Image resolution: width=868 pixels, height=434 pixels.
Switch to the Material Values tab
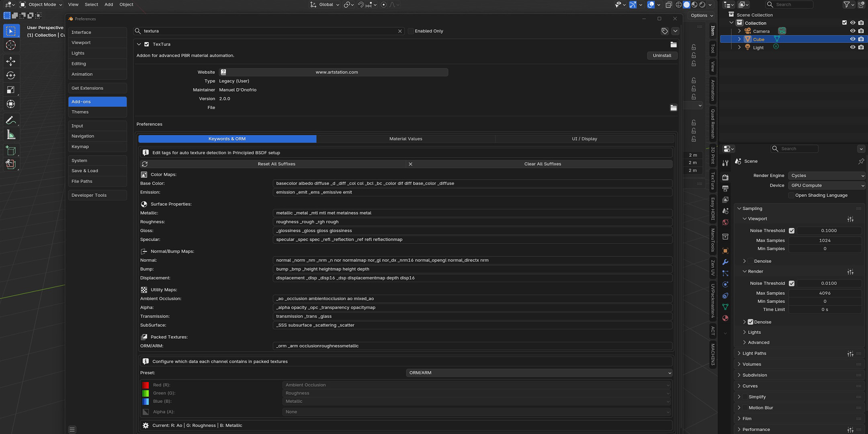click(x=405, y=139)
